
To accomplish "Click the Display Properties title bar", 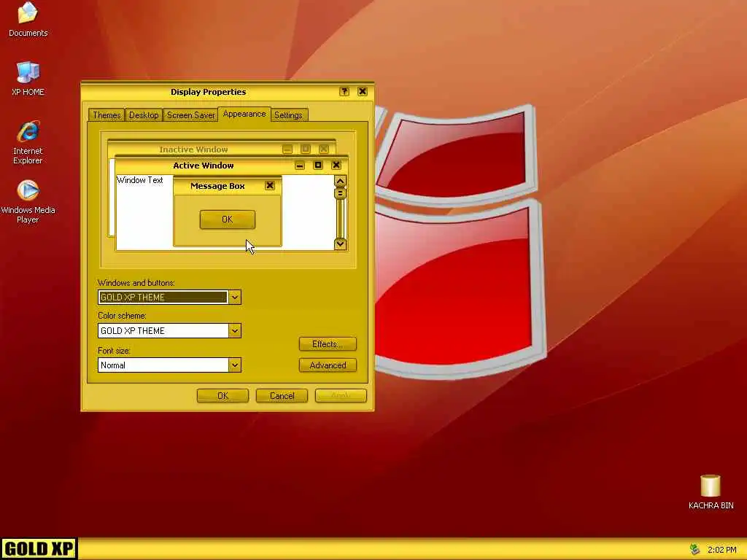I will [228, 91].
